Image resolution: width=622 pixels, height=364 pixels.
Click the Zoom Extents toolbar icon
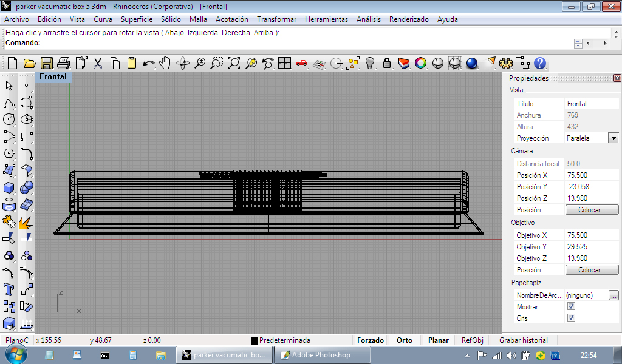point(234,63)
